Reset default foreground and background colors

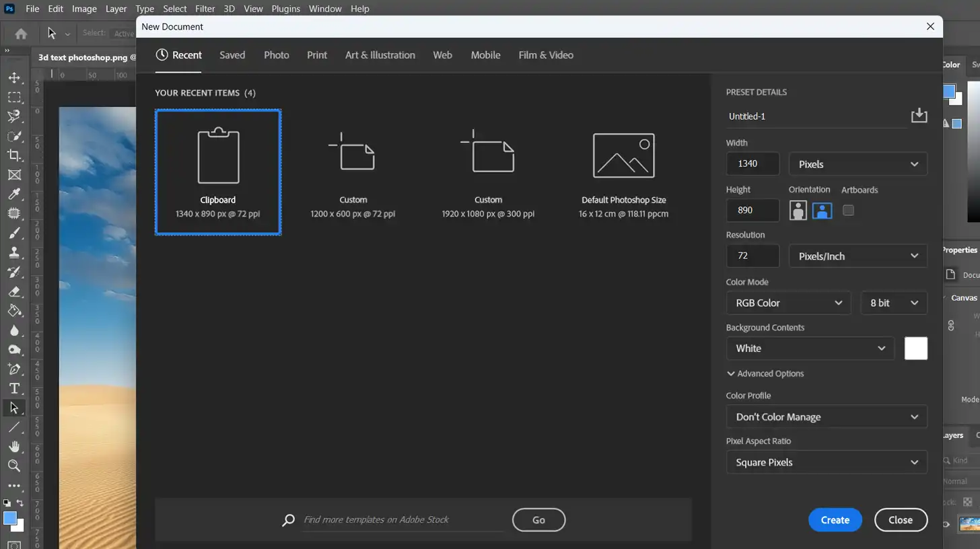7,503
